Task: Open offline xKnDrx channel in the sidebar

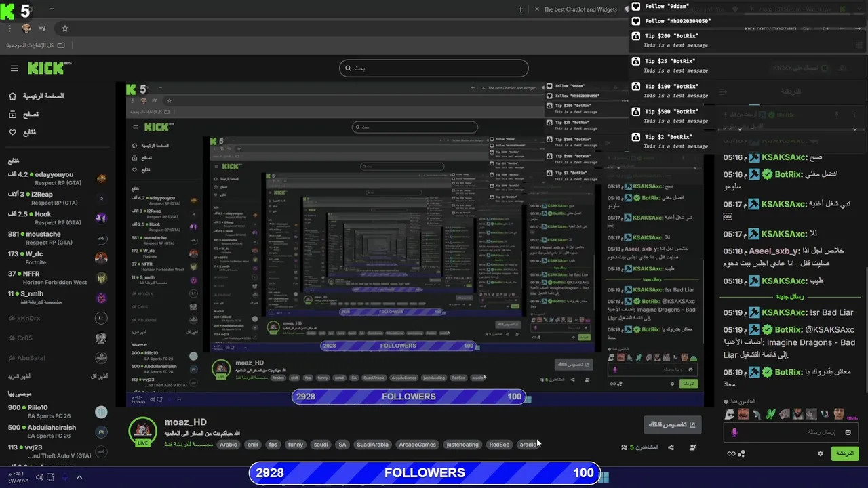Action: (x=57, y=318)
